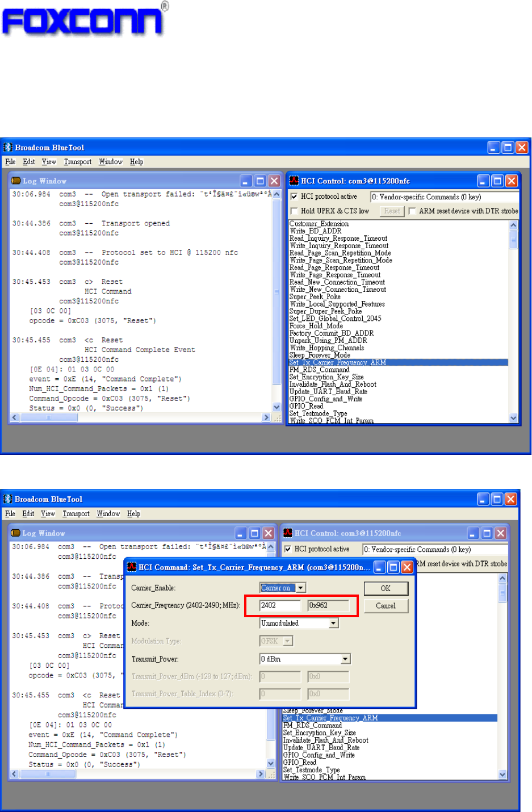Click the Carrier_Frequency hex field showing 0x962
Image resolution: width=532 pixels, height=812 pixels.
click(x=328, y=605)
